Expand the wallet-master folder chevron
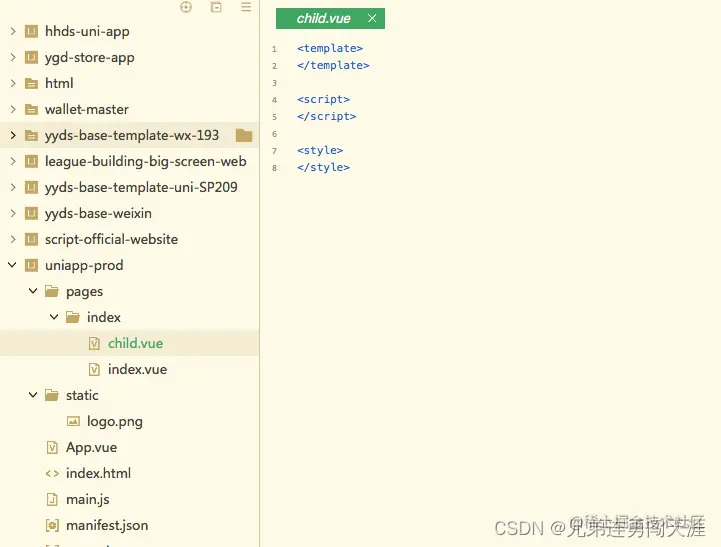This screenshot has height=547, width=721. pos(13,109)
